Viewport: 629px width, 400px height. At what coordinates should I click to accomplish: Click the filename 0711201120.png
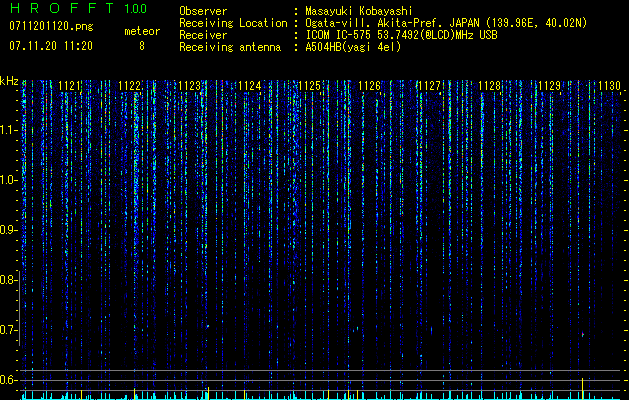(51, 26)
